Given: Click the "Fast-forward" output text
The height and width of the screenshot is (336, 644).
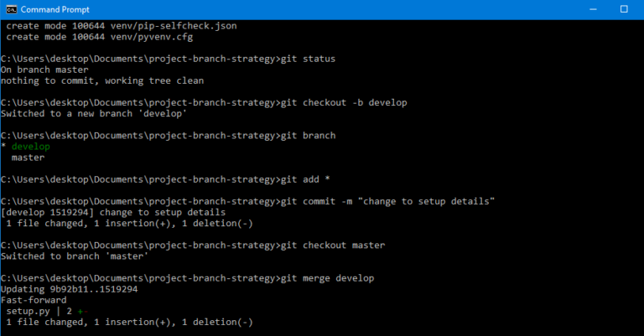Looking at the screenshot, I should 33,299.
